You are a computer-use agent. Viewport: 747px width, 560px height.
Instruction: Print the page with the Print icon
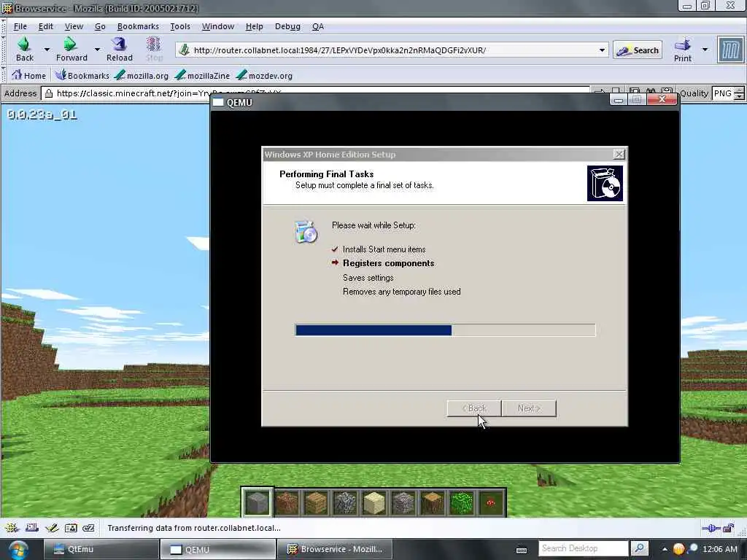[x=682, y=44]
